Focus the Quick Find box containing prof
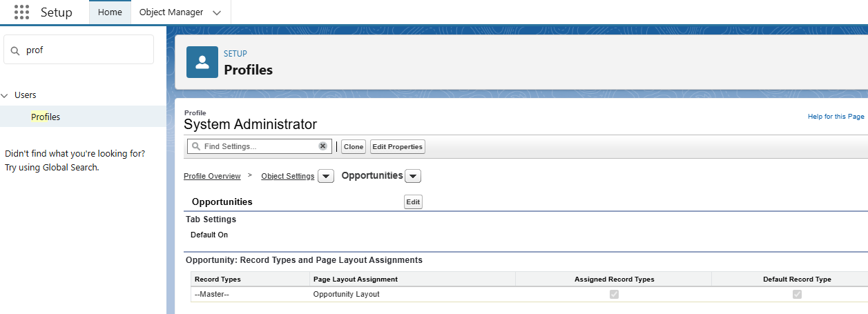This screenshot has height=314, width=868. point(79,50)
